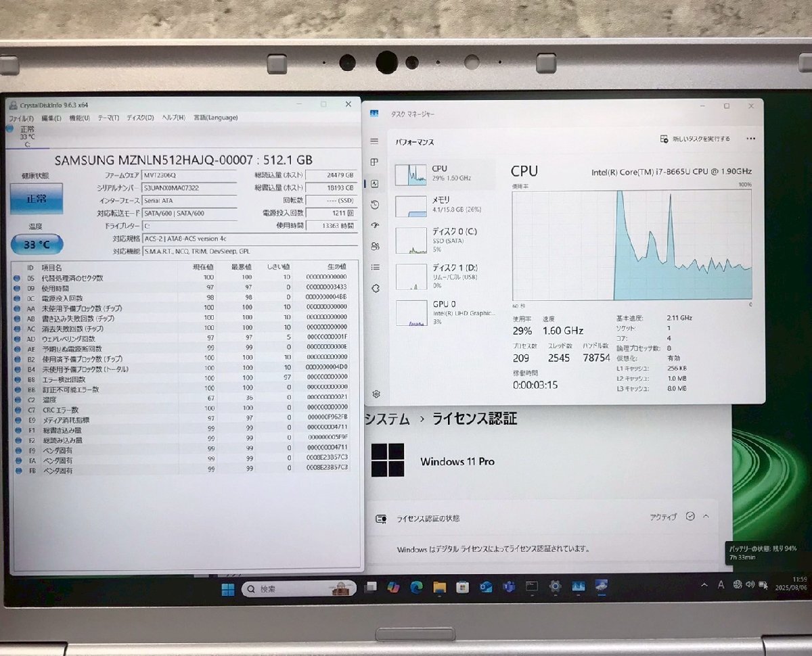Click Serial ATA interface field

189,200
